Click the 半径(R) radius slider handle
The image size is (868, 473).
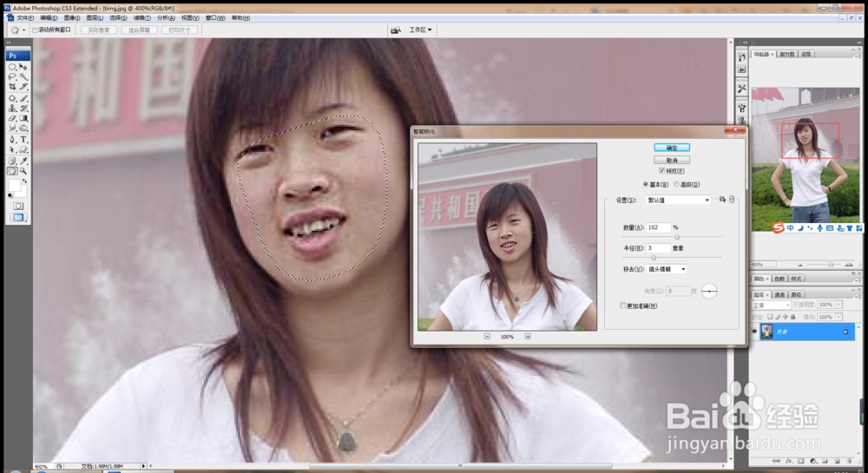[x=654, y=257]
